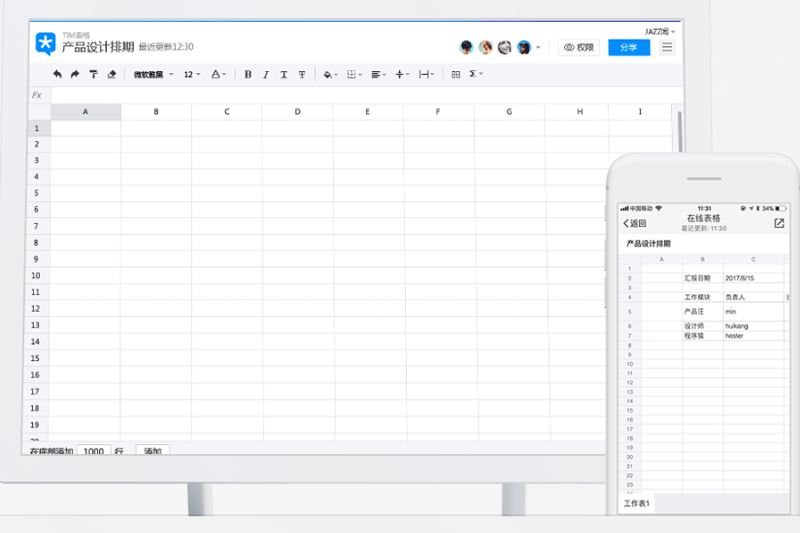This screenshot has width=800, height=533.
Task: Expand the collaborator avatars dropdown arrow
Action: click(x=539, y=47)
